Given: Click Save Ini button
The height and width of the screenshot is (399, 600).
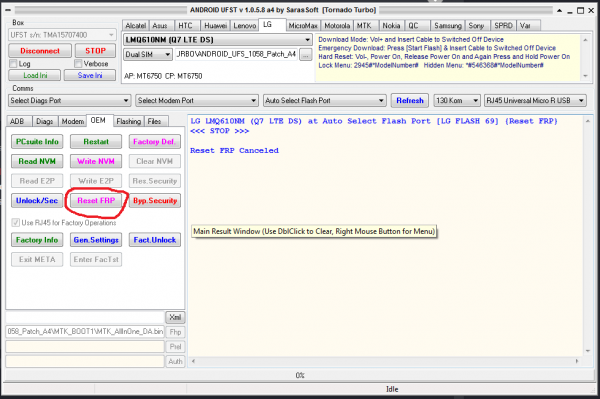Looking at the screenshot, I should click(x=90, y=75).
